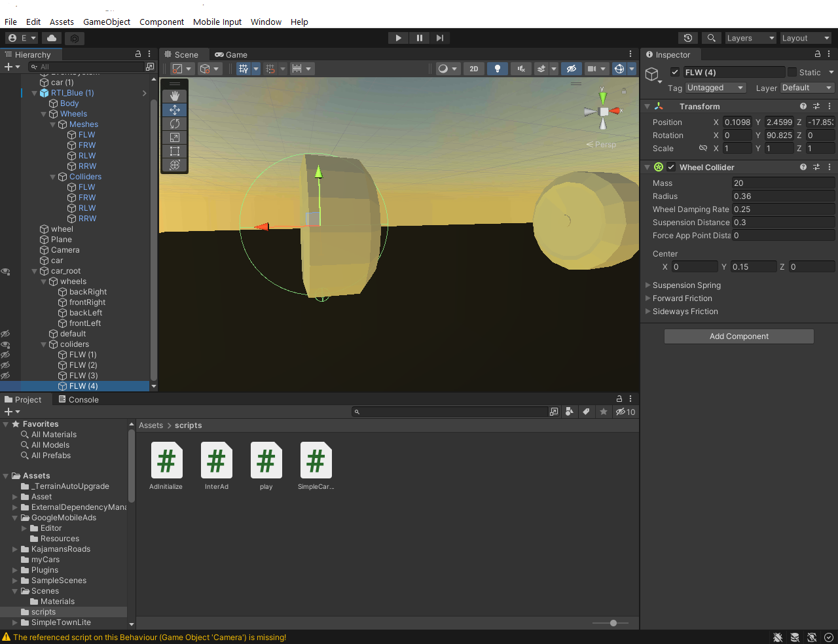
Task: Select the Hand view tool
Action: (175, 96)
